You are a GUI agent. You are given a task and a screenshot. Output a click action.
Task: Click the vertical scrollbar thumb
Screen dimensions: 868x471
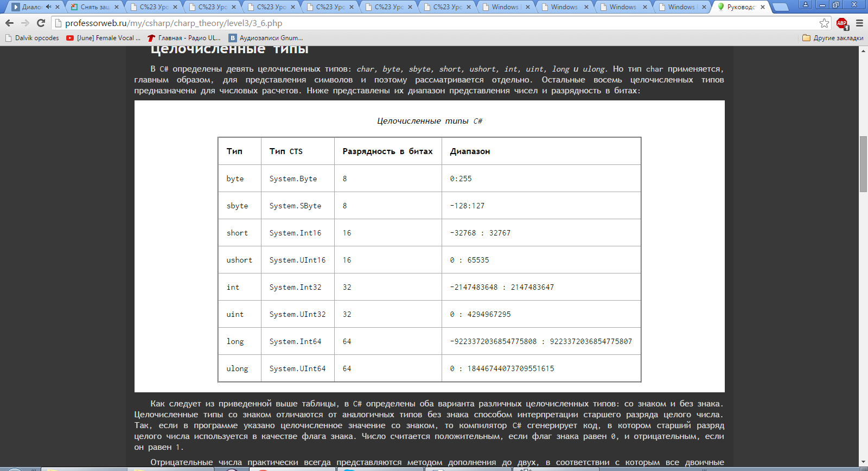pos(863,164)
